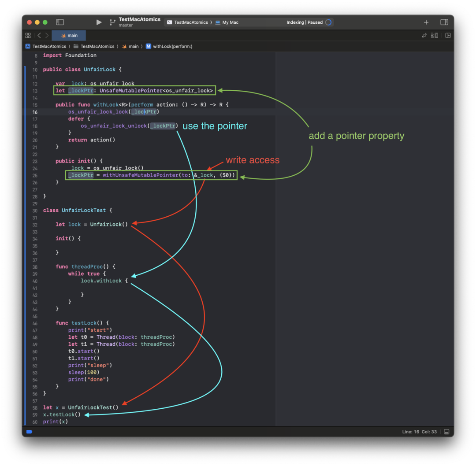Click line number 32 in the gutter
476x466 pixels.
[35, 225]
